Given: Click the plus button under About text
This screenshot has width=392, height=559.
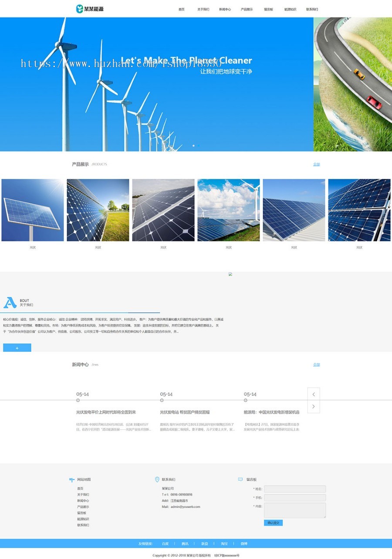Looking at the screenshot, I should 17,348.
